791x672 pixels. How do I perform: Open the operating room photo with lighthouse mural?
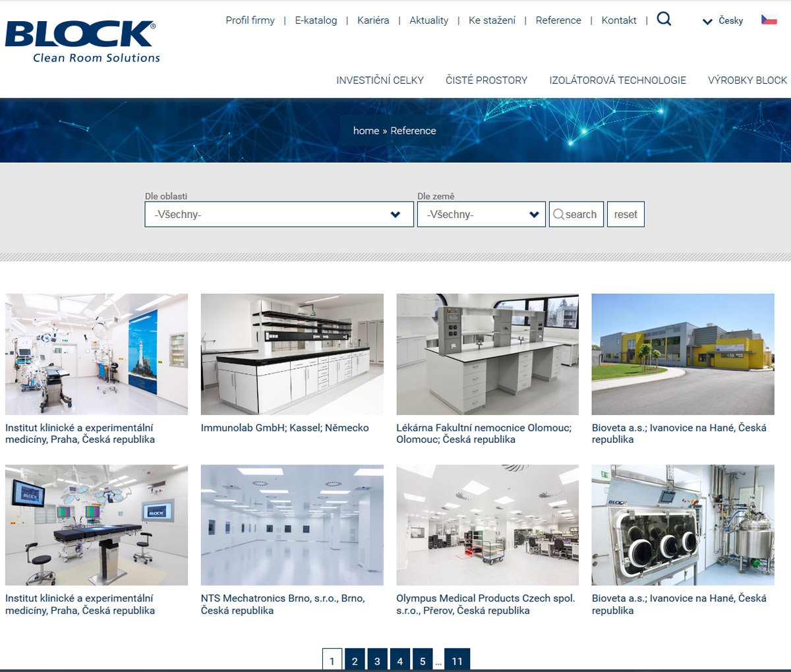click(x=96, y=354)
